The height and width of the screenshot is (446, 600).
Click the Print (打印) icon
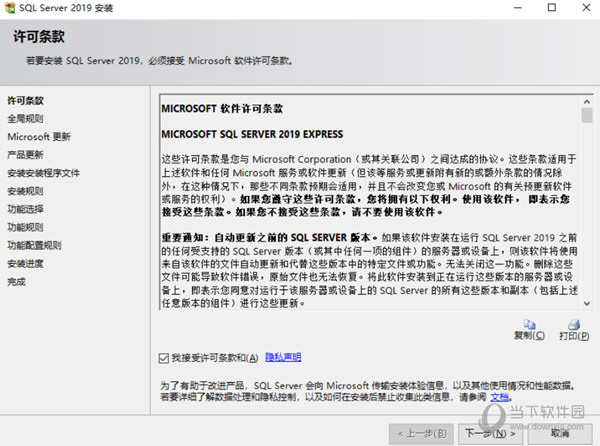coord(574,325)
